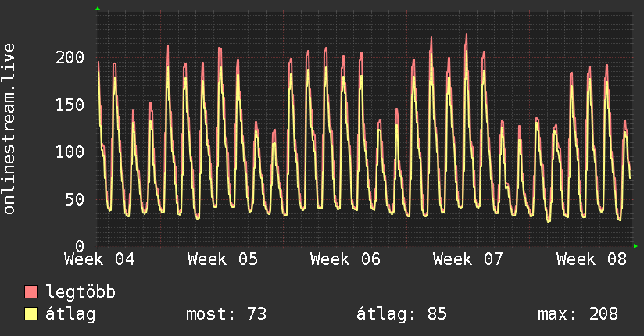Click the 200 y-axis tick label
The width and height of the screenshot is (644, 336).
click(x=70, y=57)
